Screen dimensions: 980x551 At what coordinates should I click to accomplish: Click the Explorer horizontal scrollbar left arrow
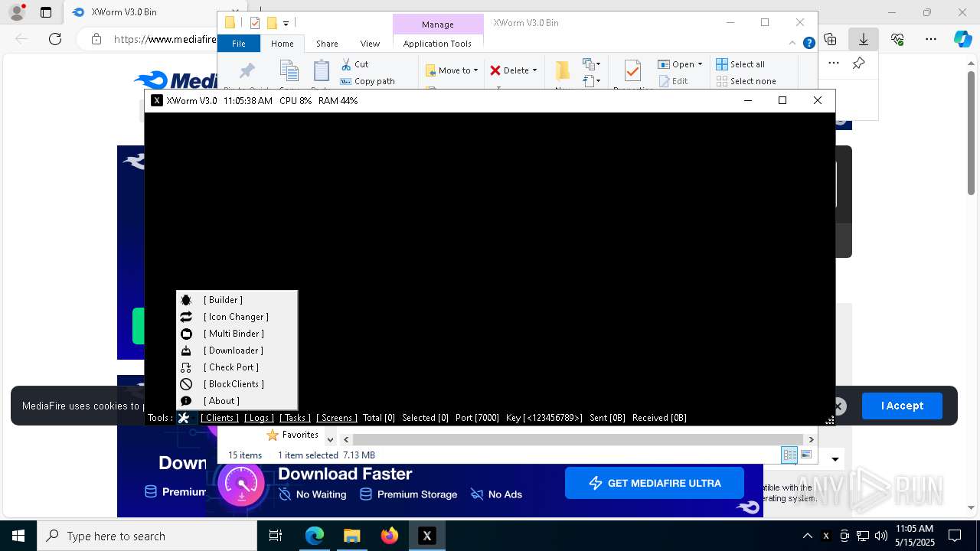(x=346, y=439)
